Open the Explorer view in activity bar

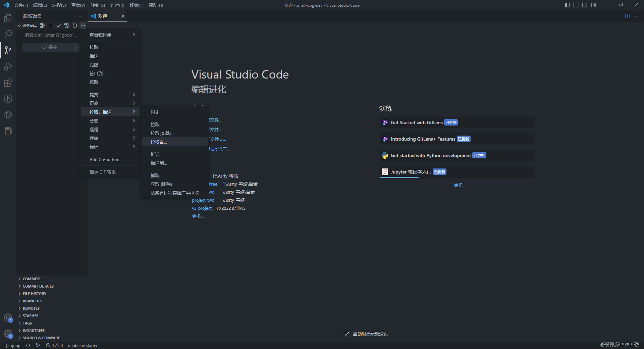coord(8,18)
